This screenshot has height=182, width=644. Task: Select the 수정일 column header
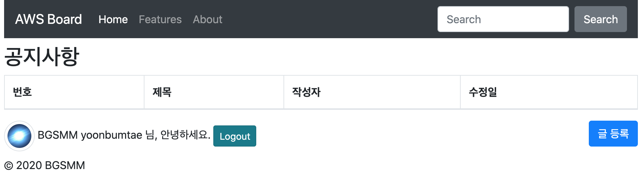pos(483,92)
